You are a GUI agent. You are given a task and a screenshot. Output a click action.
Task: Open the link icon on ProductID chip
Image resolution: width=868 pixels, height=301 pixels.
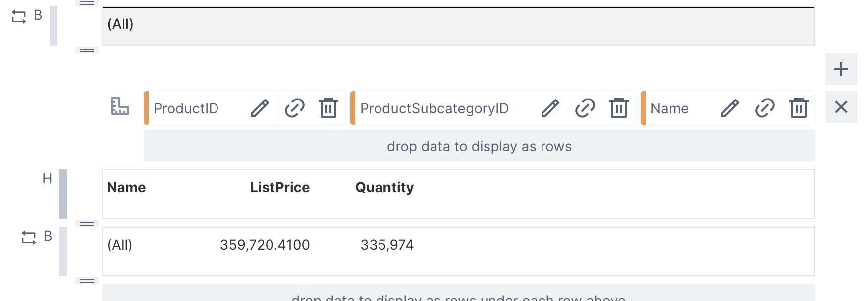pos(294,108)
